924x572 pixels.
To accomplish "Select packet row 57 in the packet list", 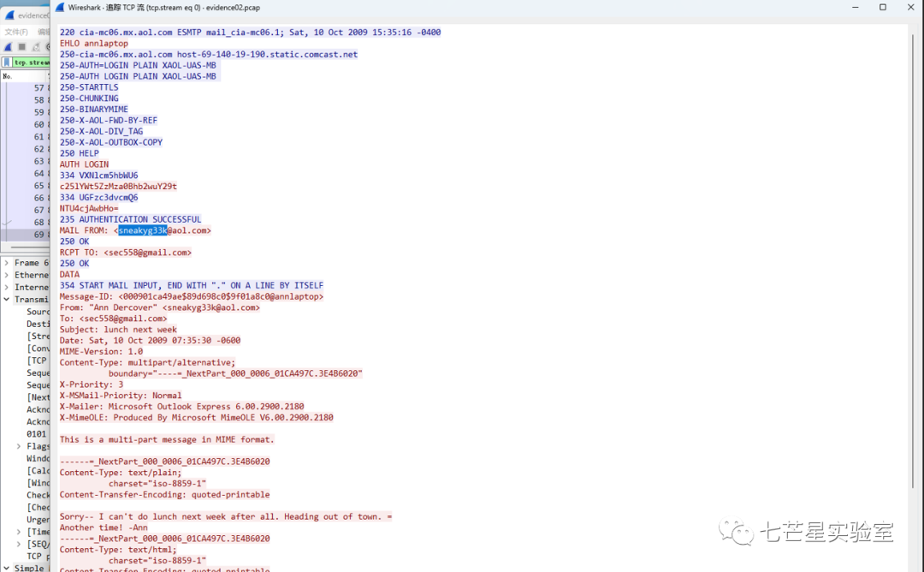I will point(26,88).
